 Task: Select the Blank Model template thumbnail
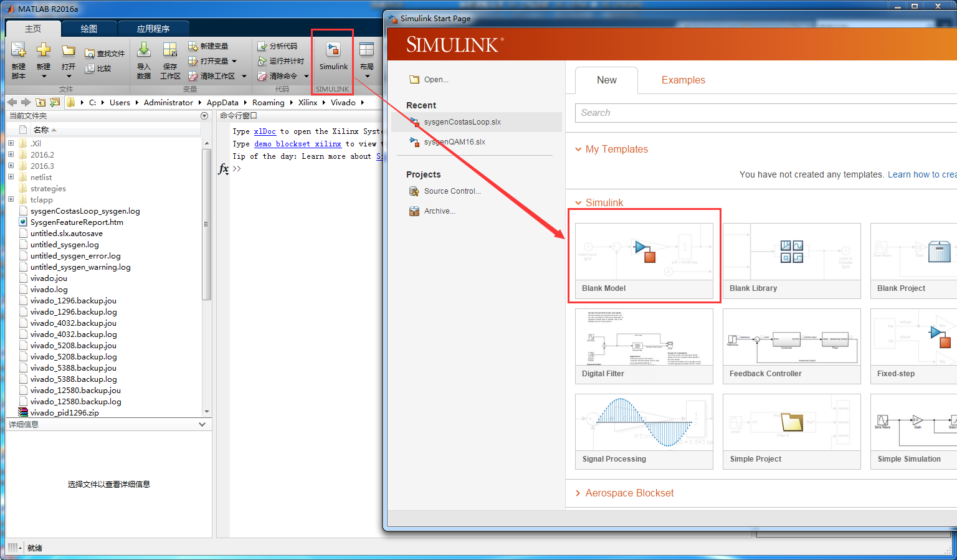(644, 253)
